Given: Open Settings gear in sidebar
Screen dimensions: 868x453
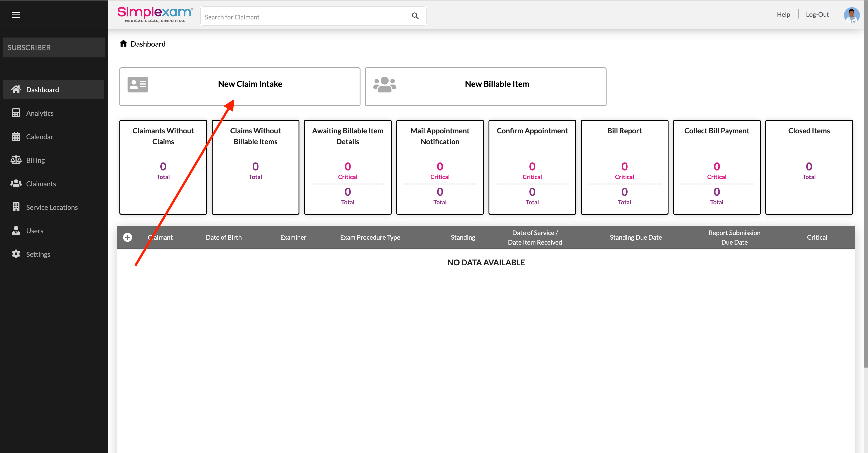Looking at the screenshot, I should click(16, 254).
